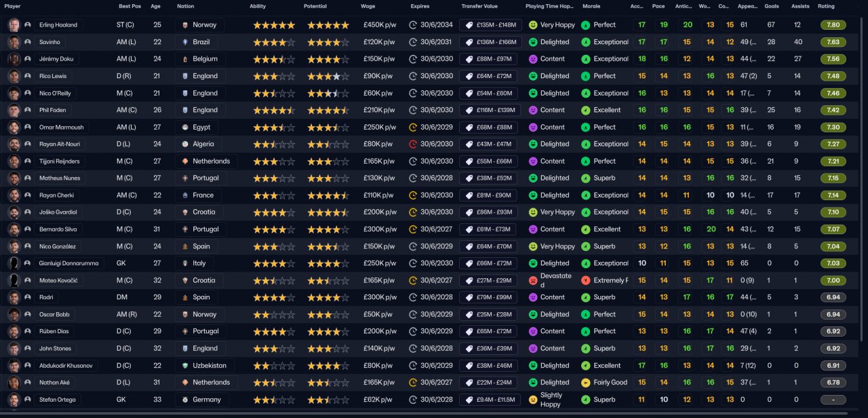Click the 6.94 rating pill in Rodri's row
This screenshot has height=418, width=868.
[833, 297]
